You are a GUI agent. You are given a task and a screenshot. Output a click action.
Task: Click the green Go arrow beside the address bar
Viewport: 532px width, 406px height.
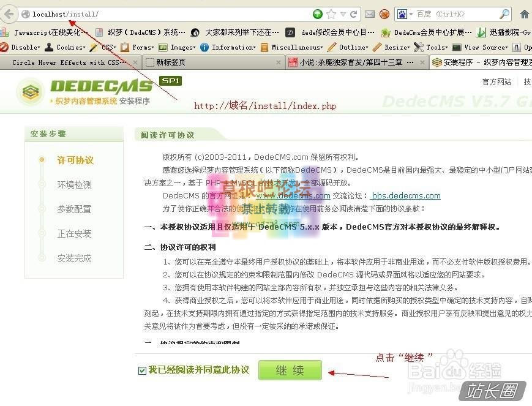[x=318, y=13]
